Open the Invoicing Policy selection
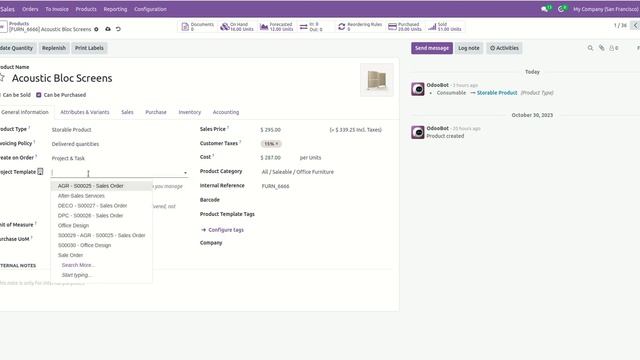The height and width of the screenshot is (360, 640). pyautogui.click(x=119, y=144)
